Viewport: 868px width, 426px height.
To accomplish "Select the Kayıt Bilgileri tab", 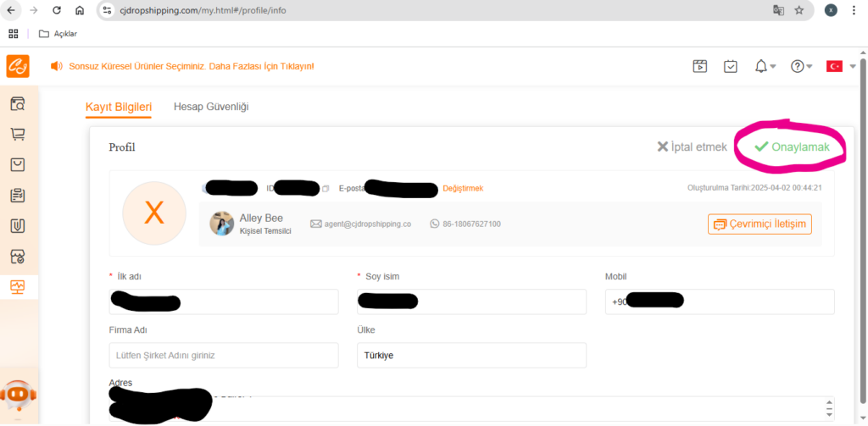I will tap(119, 107).
